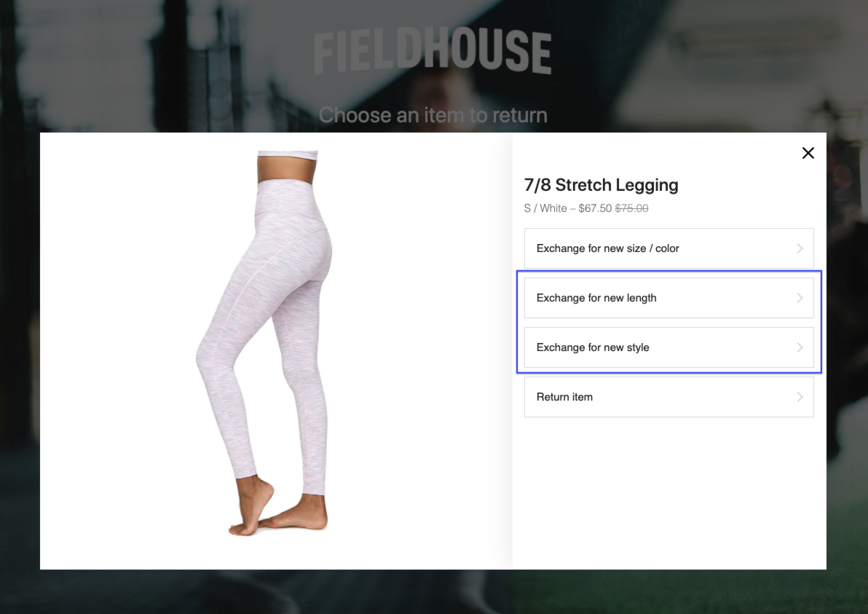Click the chevron on the Return item row

[800, 397]
